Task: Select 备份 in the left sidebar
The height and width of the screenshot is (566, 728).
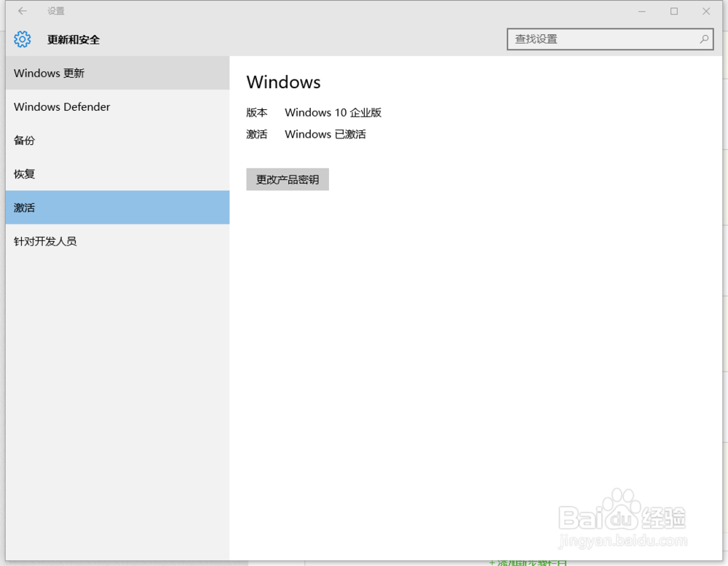Action: [24, 141]
